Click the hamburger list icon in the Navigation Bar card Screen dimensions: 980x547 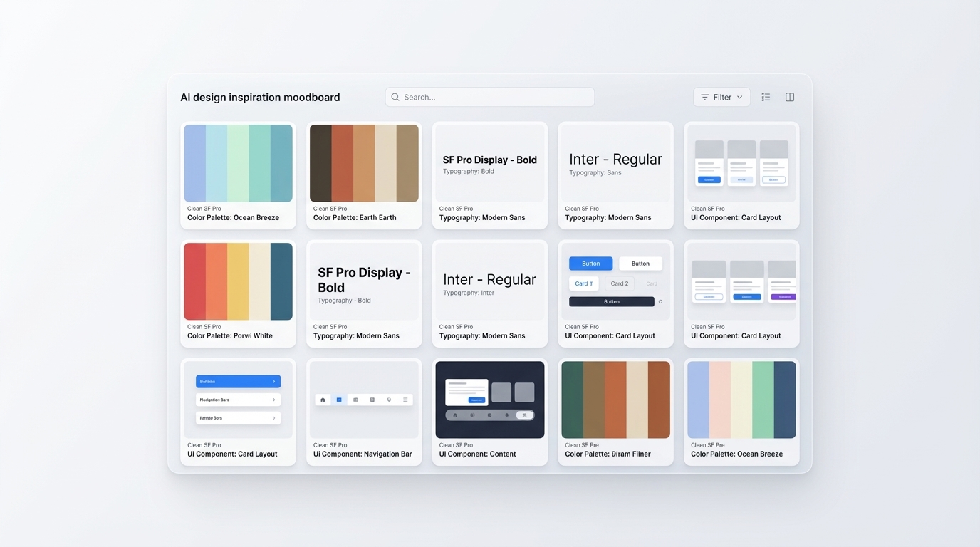click(406, 400)
